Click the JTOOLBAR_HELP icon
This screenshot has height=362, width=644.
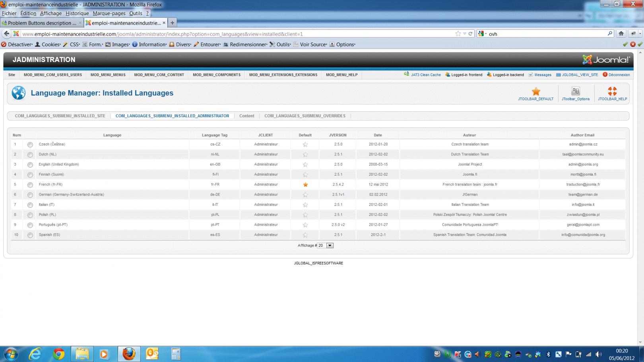click(x=611, y=93)
